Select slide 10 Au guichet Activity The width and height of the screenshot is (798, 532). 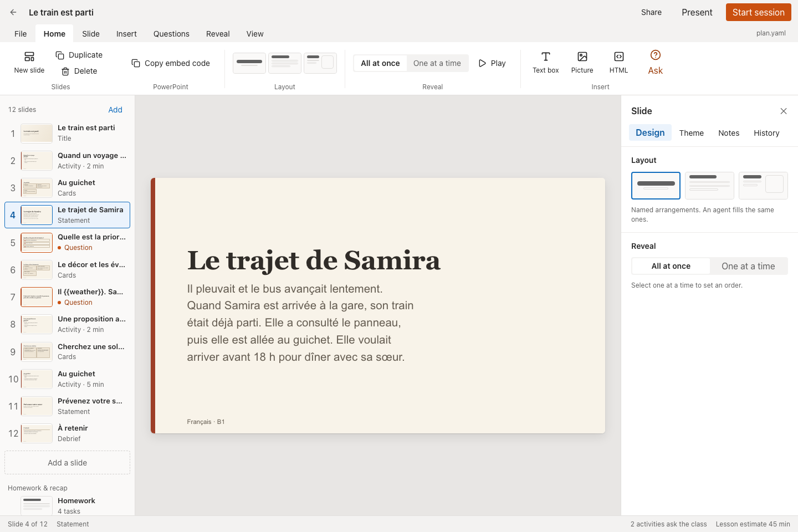click(67, 379)
